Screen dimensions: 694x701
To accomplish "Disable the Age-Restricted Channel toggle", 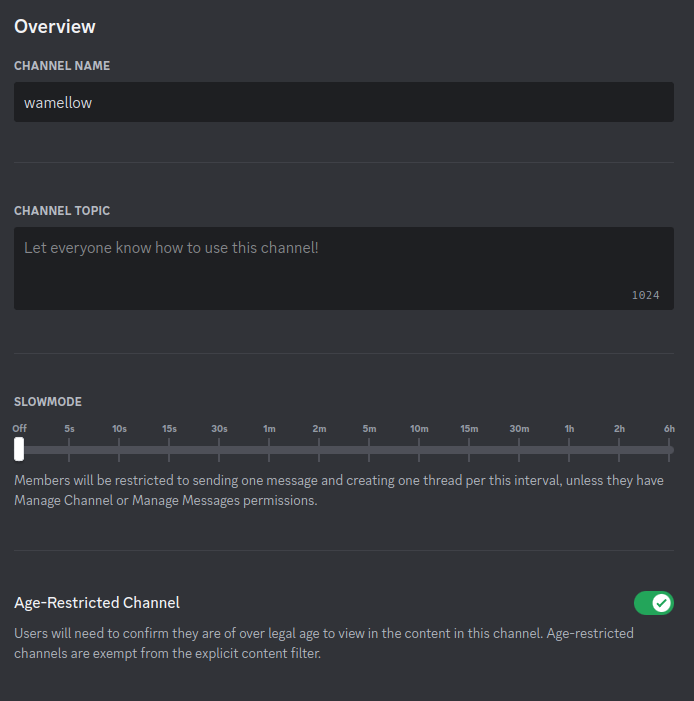I will (x=653, y=603).
